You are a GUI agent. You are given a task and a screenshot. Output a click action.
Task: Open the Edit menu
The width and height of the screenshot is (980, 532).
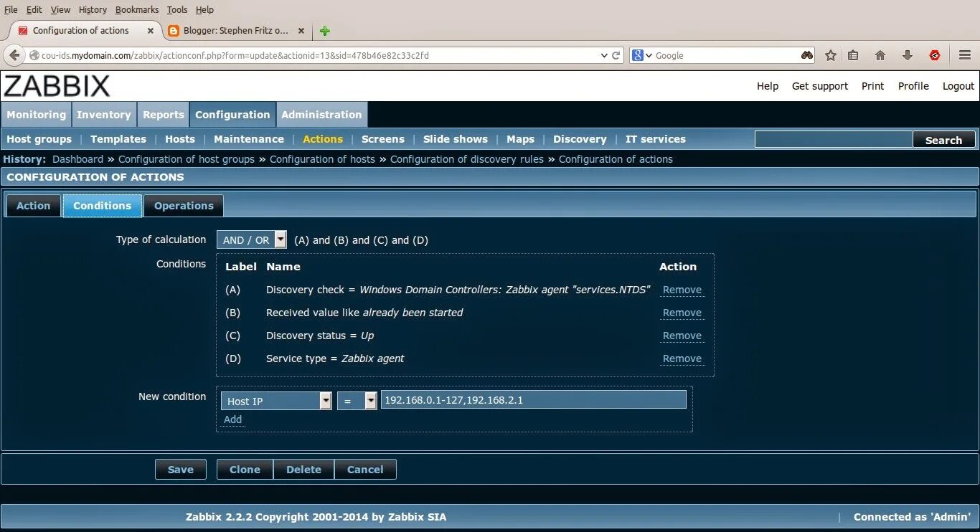34,9
